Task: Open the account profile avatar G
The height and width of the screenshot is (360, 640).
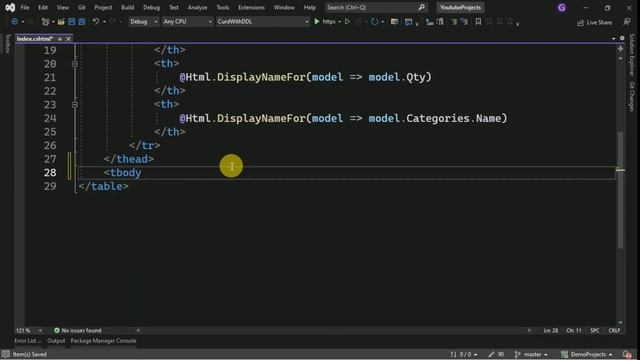Action: point(562,7)
